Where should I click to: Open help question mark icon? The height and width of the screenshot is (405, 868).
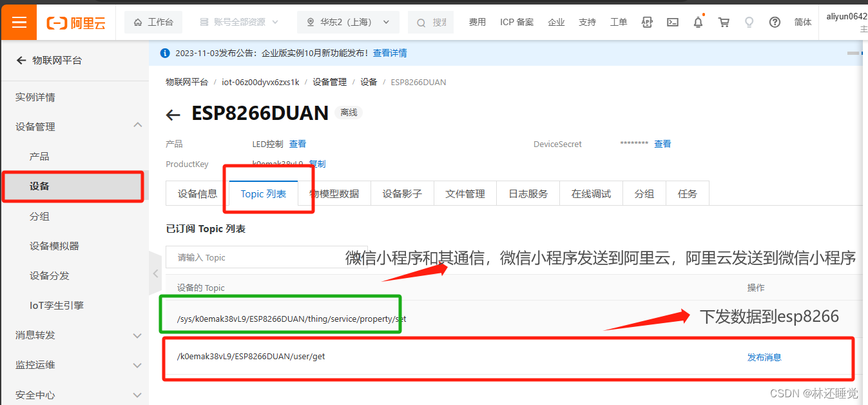pos(775,22)
